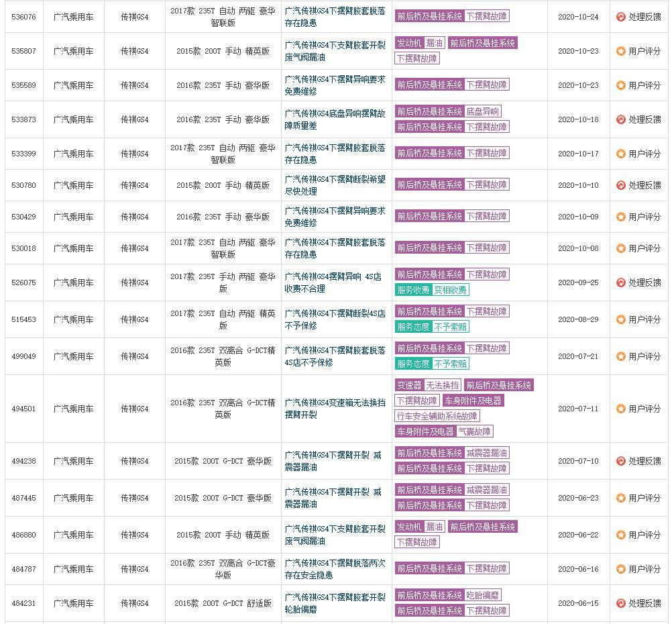
Task: Click '广汽乘用车' in row 487445
Action: pyautogui.click(x=73, y=498)
